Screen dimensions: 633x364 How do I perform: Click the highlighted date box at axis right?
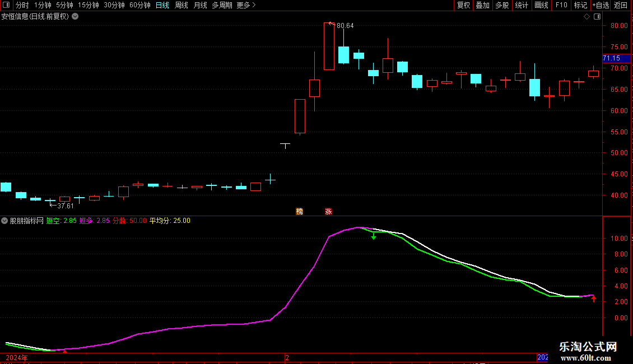543,357
